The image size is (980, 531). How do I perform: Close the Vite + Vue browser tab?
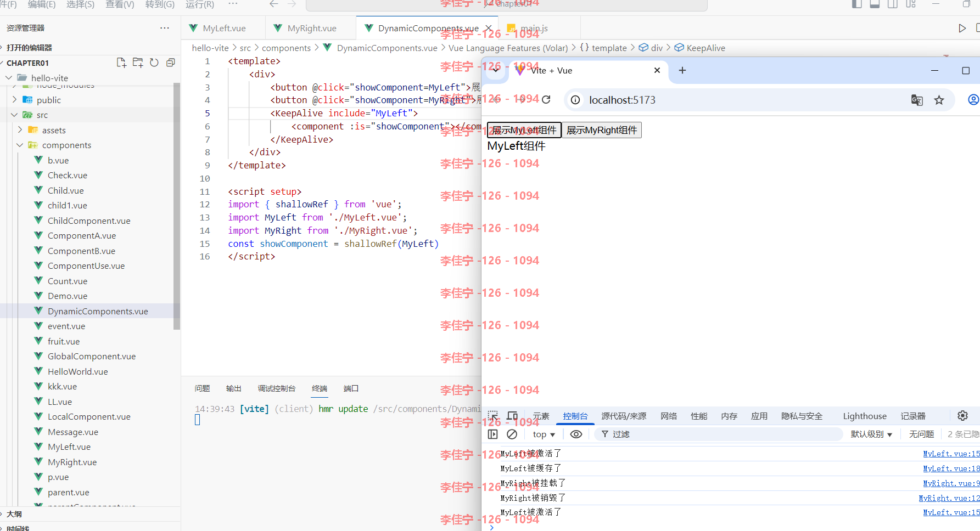click(x=657, y=70)
